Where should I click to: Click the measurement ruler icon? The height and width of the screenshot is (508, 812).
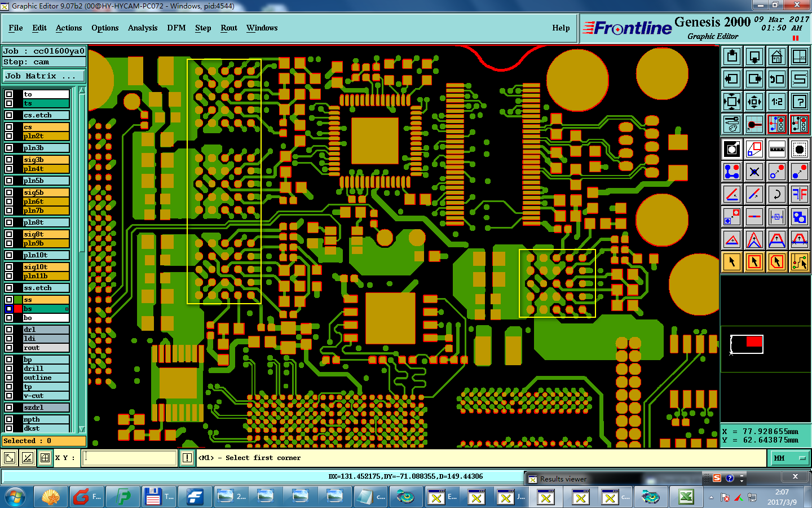point(776,149)
